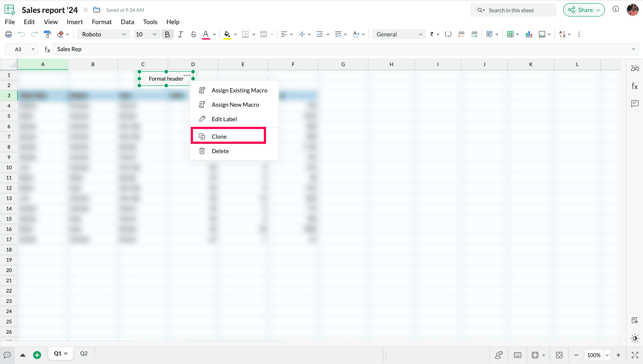Viewport: 643px width, 364px height.
Task: Select the paint format tool
Action: tap(47, 34)
